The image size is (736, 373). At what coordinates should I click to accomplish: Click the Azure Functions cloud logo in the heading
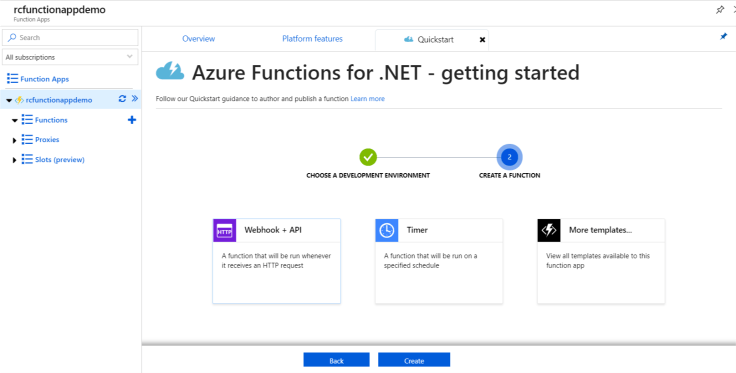[x=170, y=72]
